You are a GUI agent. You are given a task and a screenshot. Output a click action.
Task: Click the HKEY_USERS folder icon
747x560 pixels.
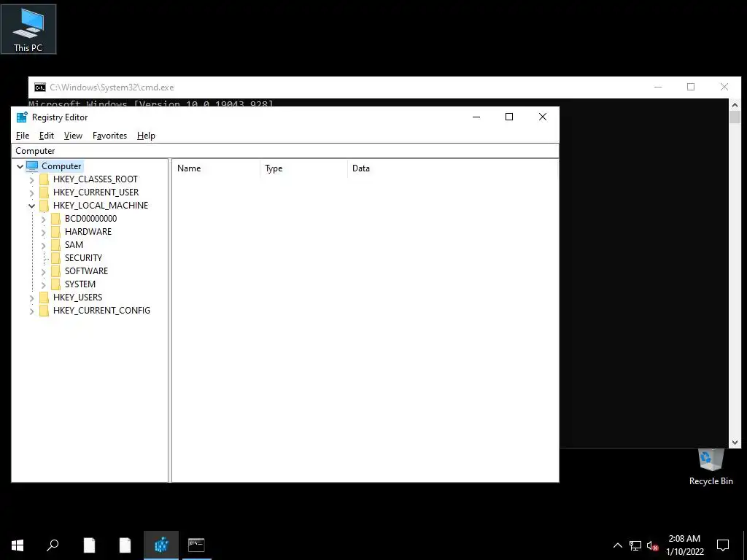coord(44,297)
